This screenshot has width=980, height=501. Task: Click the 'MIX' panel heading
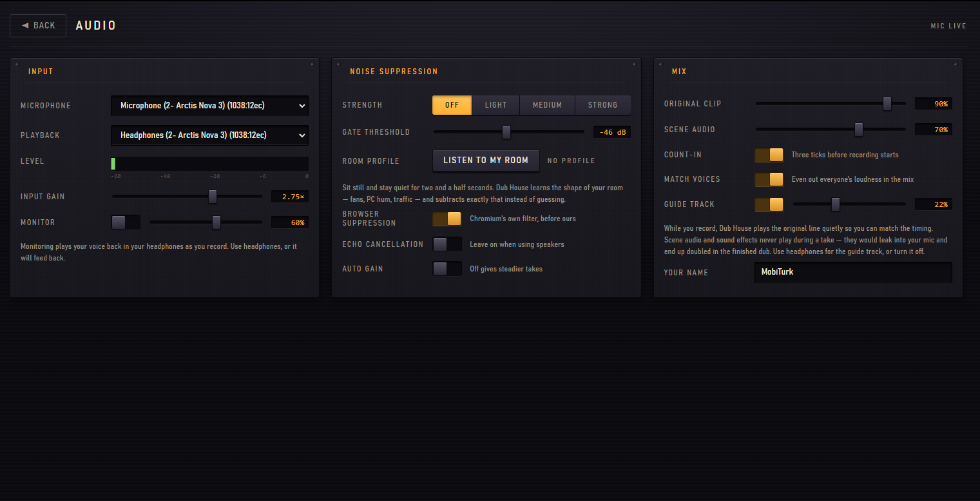click(679, 72)
